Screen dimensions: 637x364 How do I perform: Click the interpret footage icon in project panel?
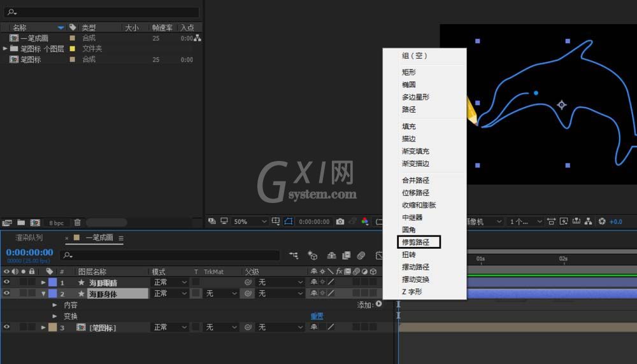pyautogui.click(x=7, y=222)
